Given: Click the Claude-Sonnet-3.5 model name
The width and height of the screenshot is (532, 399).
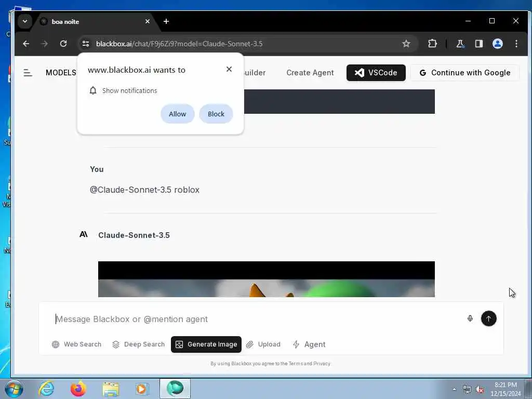Looking at the screenshot, I should pyautogui.click(x=134, y=235).
